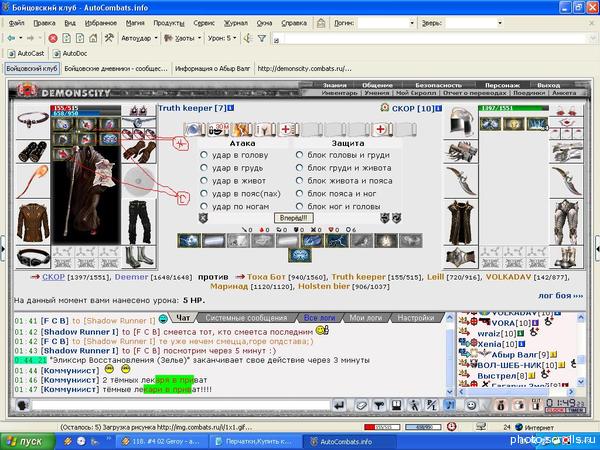The width and height of the screenshot is (600, 450).
Task: Click the info icon beside Truth keeper [7]
Action: [x=231, y=108]
